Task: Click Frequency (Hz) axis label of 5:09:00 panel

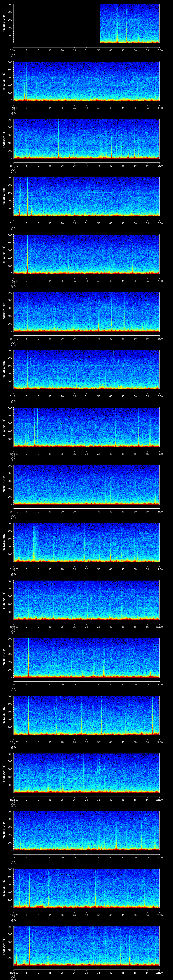Action: 4,24
